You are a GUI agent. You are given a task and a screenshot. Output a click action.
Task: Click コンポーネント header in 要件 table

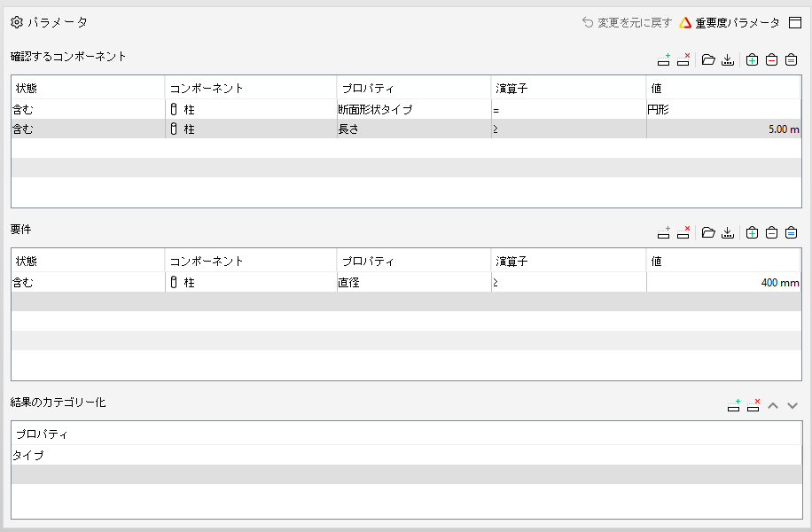coord(251,261)
